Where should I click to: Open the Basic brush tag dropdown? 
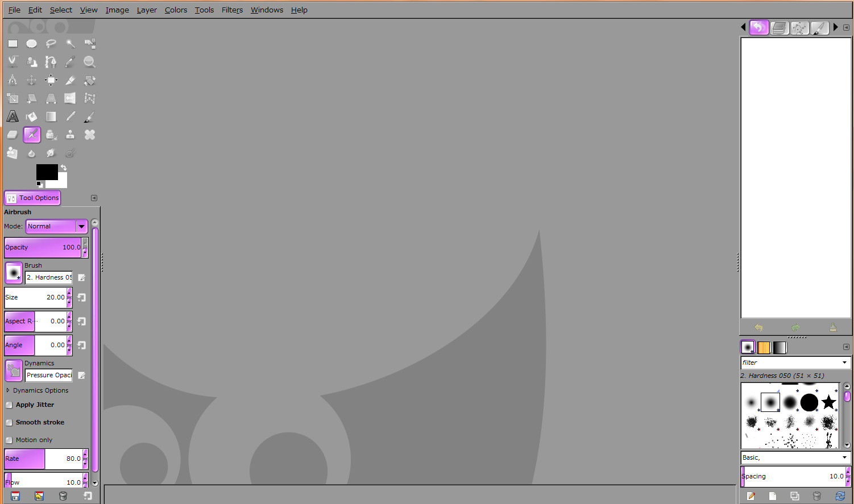click(x=795, y=457)
